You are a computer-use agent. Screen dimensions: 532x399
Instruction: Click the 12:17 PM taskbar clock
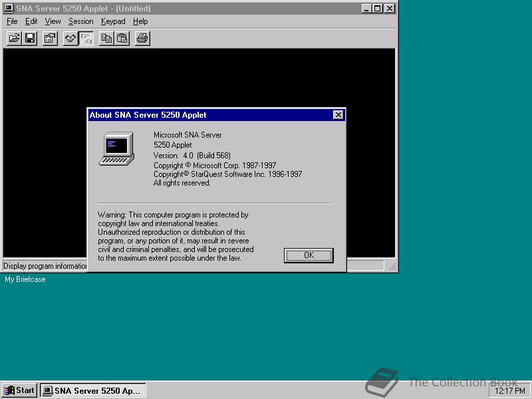[509, 391]
